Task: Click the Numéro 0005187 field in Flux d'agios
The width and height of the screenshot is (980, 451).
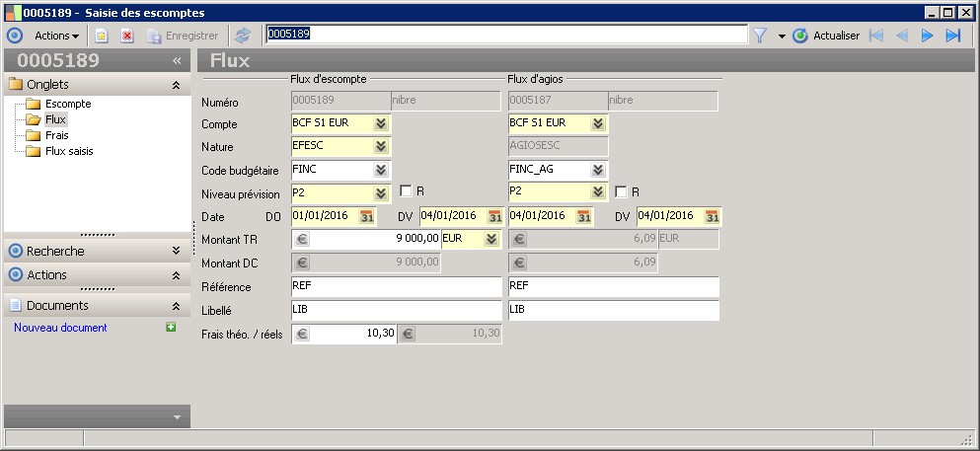Action: point(559,101)
